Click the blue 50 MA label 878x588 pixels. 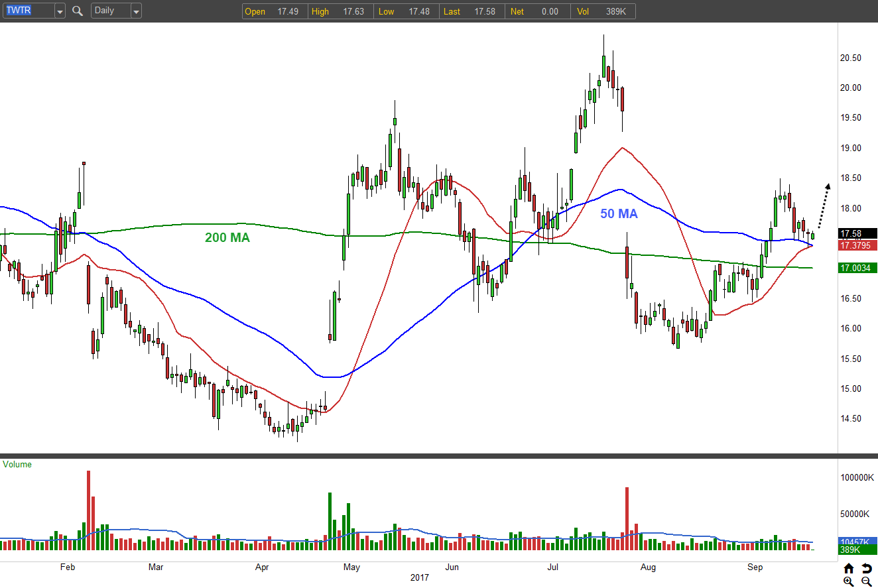[x=619, y=213]
